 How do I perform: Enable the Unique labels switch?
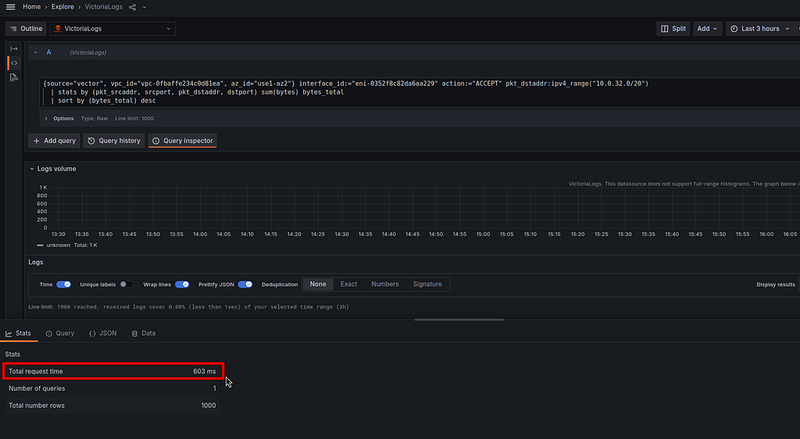[126, 284]
